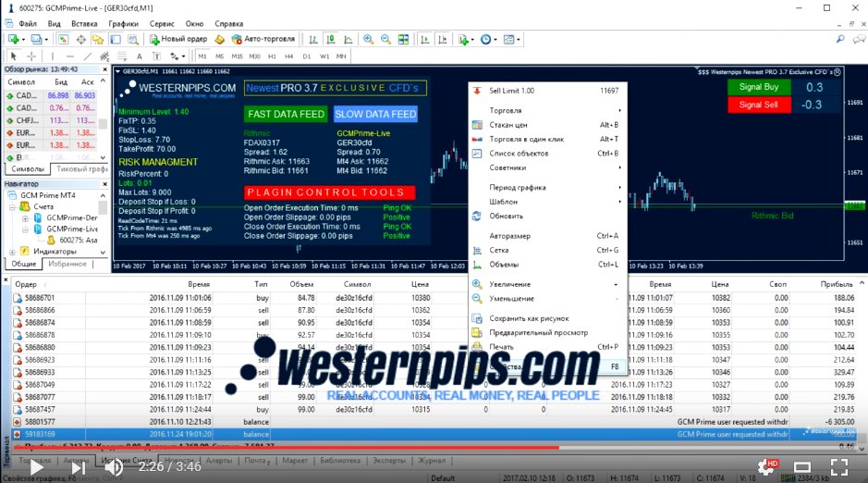868x483 pixels.
Task: Switch to Тиковый график tab
Action: pyautogui.click(x=82, y=169)
